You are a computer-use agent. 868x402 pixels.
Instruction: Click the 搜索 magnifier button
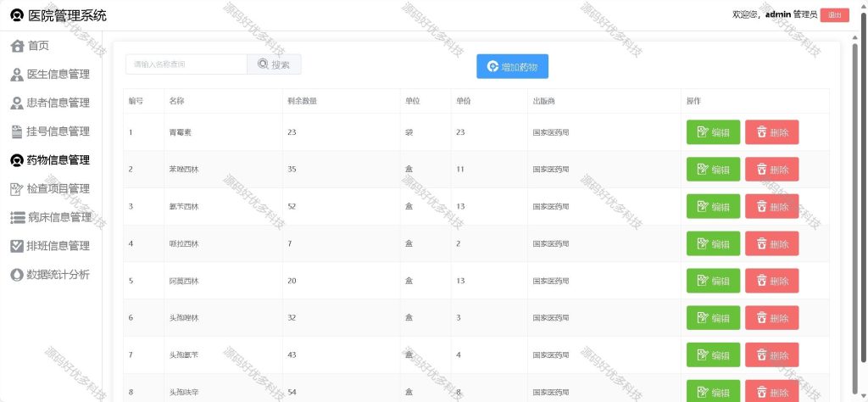click(x=274, y=64)
